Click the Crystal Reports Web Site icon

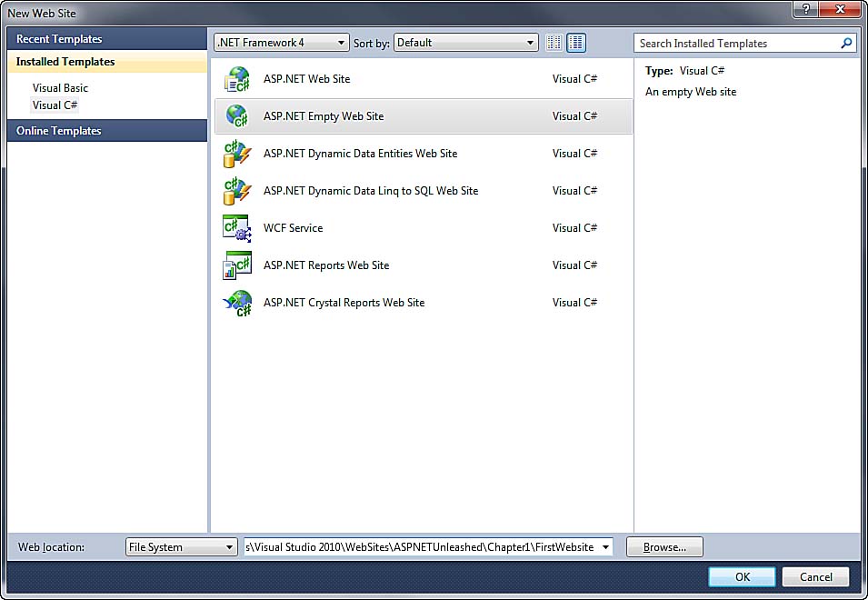(x=237, y=303)
